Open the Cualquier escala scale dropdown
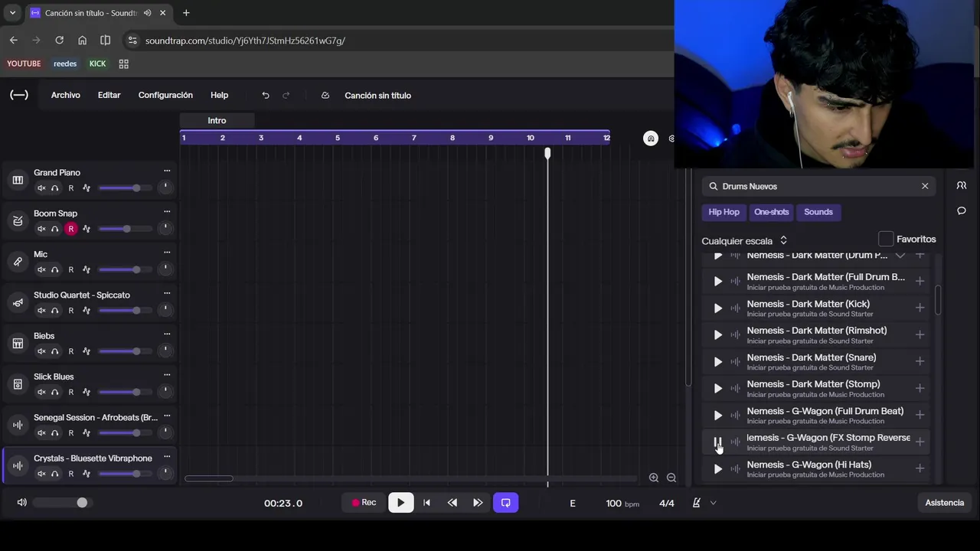 (x=744, y=240)
